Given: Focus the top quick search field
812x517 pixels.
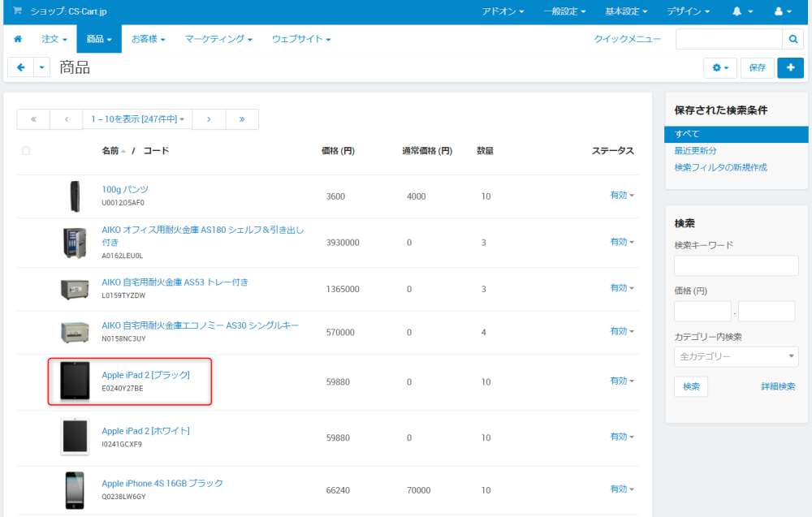Looking at the screenshot, I should tap(728, 39).
